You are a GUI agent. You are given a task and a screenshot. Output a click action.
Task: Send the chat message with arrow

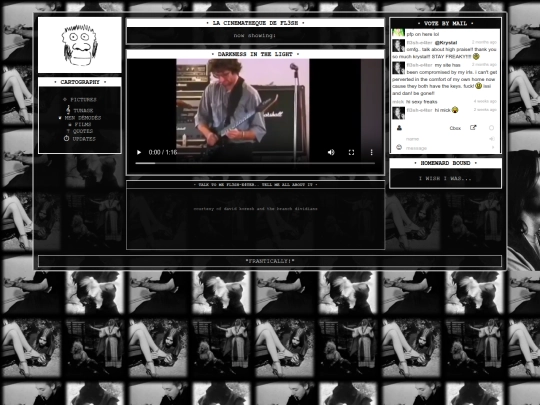point(493,147)
